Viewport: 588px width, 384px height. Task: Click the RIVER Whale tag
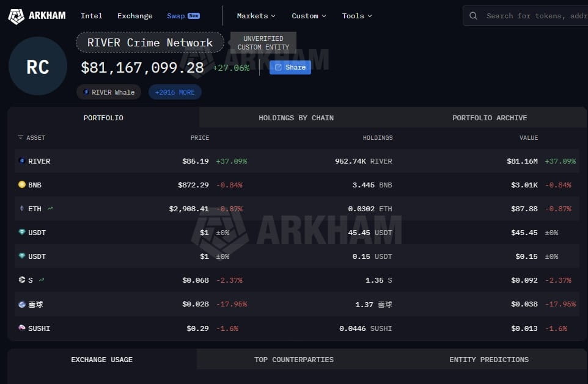109,92
